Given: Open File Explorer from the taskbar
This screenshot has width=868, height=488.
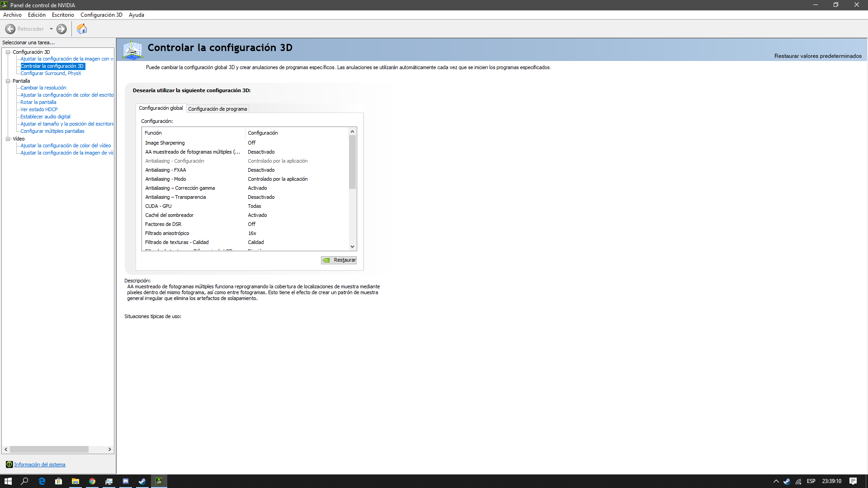Looking at the screenshot, I should 75,481.
